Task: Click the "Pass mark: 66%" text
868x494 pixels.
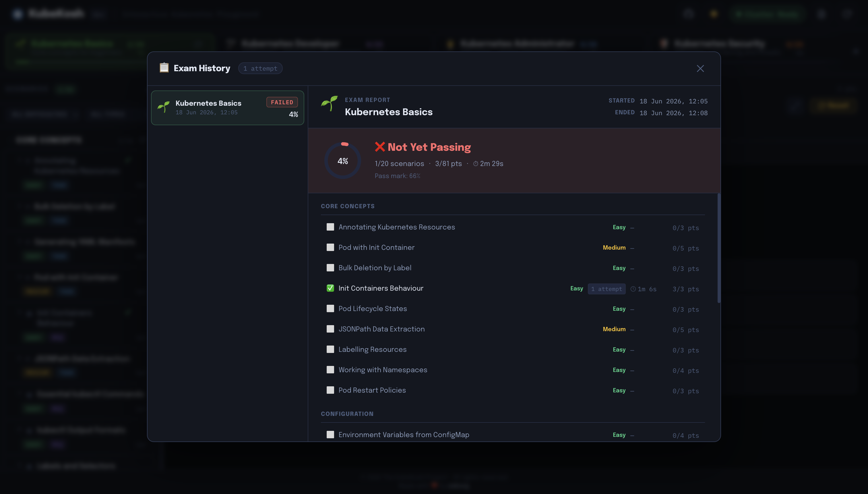Action: [397, 176]
